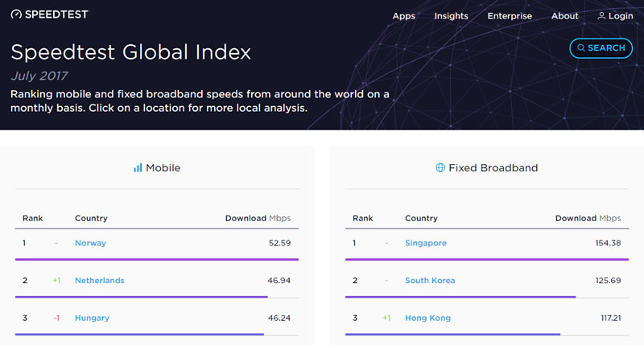The width and height of the screenshot is (644, 345).
Task: Open the Enterprise menu
Action: pos(510,16)
